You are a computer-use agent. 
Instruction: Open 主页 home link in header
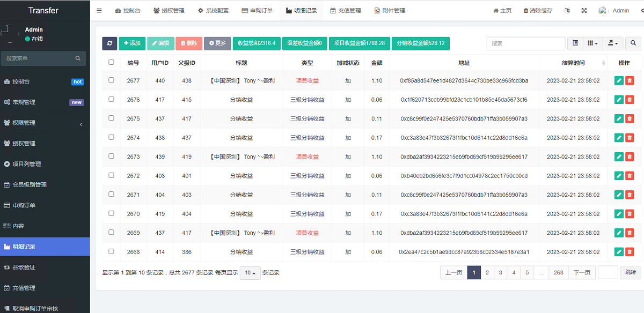coord(502,11)
